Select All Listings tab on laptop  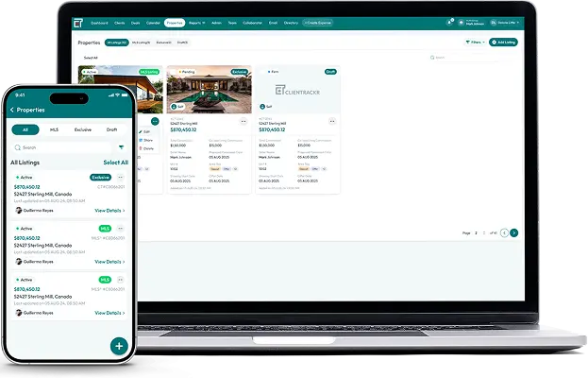(117, 43)
